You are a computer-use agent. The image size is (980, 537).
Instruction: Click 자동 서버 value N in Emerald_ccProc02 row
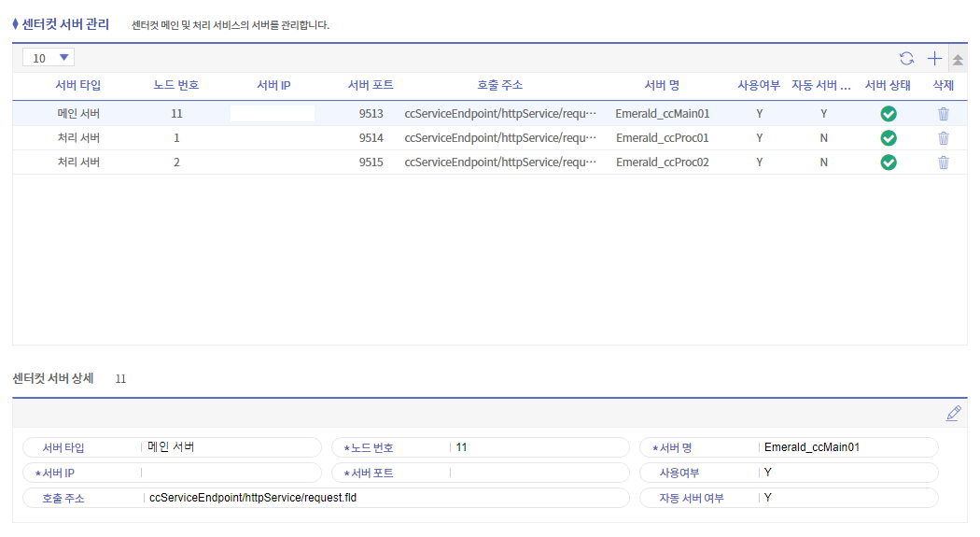824,163
